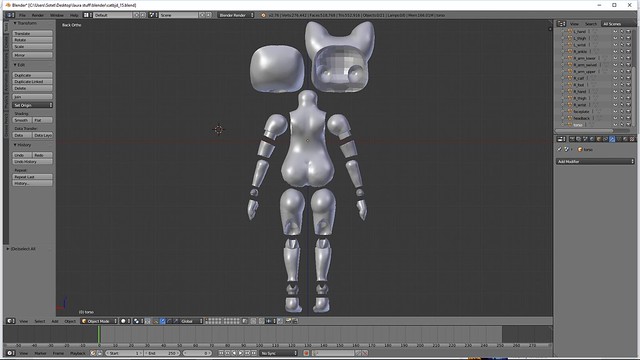Click the outliner horizontal scrollbar
The image size is (640, 360).
coord(584,131)
